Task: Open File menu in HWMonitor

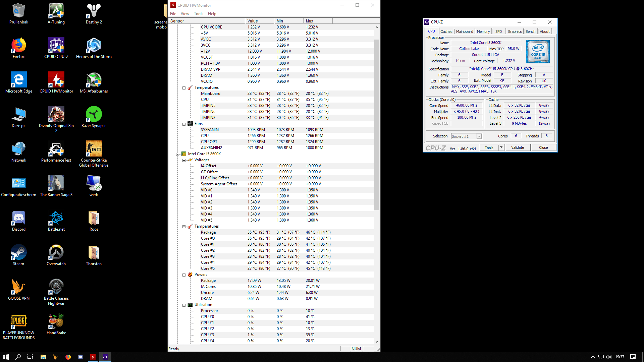Action: pyautogui.click(x=173, y=14)
